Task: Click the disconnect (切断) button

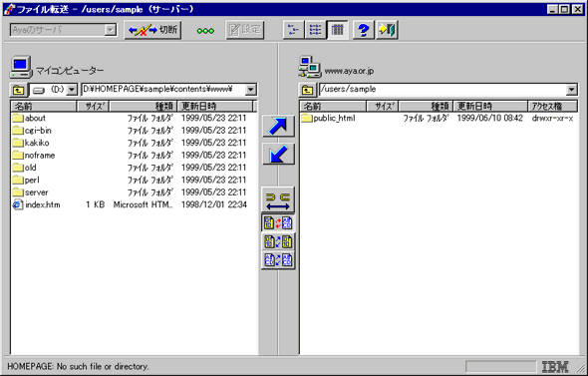Action: point(152,30)
